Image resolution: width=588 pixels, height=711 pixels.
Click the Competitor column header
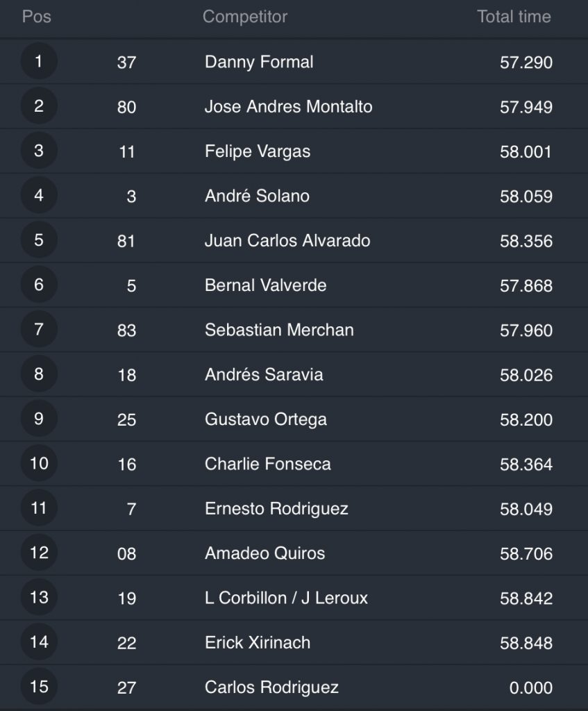pos(244,17)
